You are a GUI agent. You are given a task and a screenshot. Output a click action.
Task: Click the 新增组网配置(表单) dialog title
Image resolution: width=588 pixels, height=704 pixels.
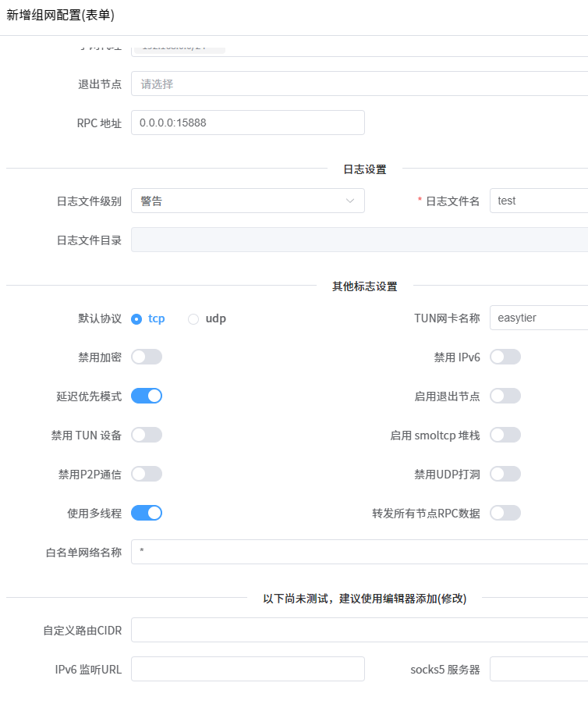[61, 15]
